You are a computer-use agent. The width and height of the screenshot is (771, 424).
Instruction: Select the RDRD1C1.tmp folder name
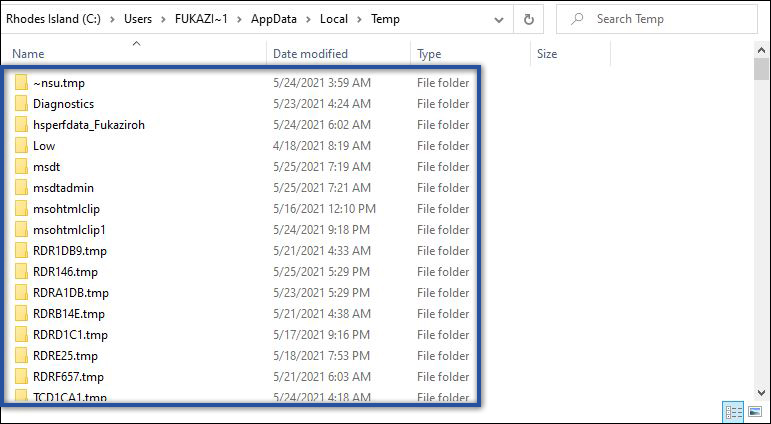(70, 334)
